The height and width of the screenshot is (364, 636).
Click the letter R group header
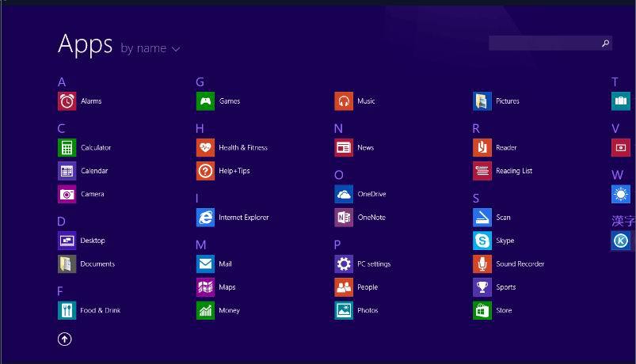coord(476,128)
